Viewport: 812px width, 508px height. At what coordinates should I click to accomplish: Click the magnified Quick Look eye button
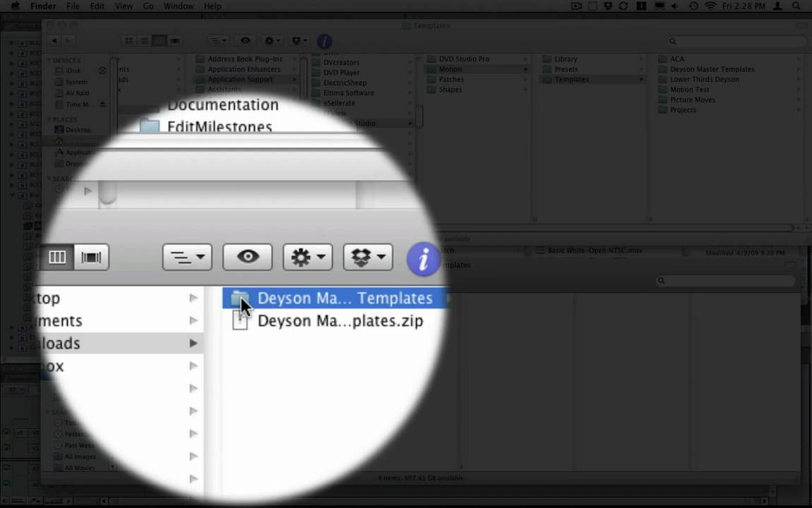tap(248, 257)
